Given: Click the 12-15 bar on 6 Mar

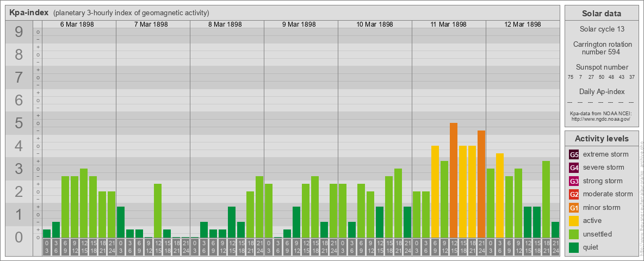Looking at the screenshot, I should coord(84,203).
